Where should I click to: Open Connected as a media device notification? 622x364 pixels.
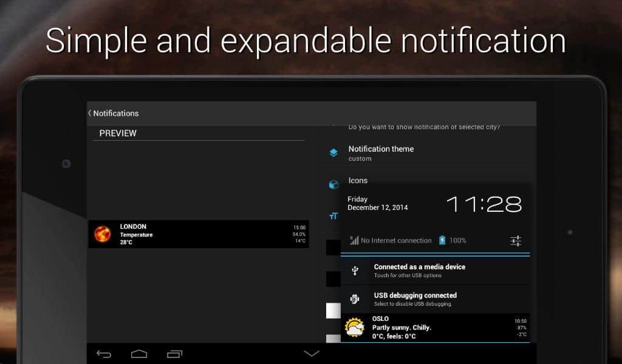[419, 271]
